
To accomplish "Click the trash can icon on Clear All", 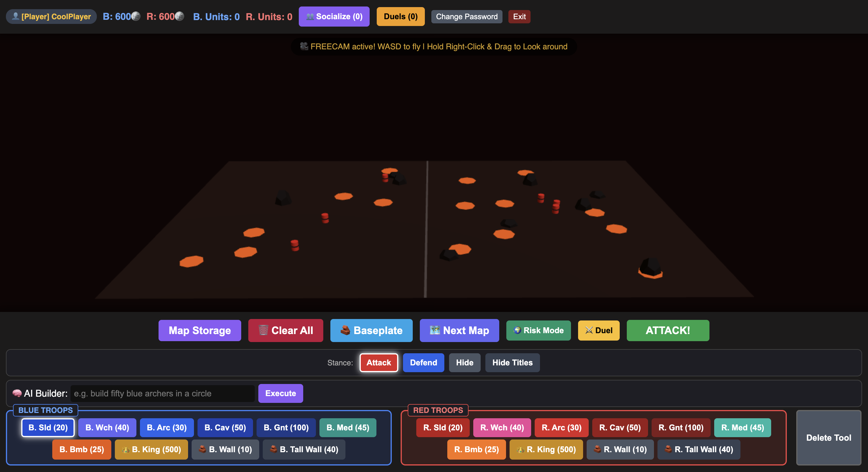I will 263,330.
